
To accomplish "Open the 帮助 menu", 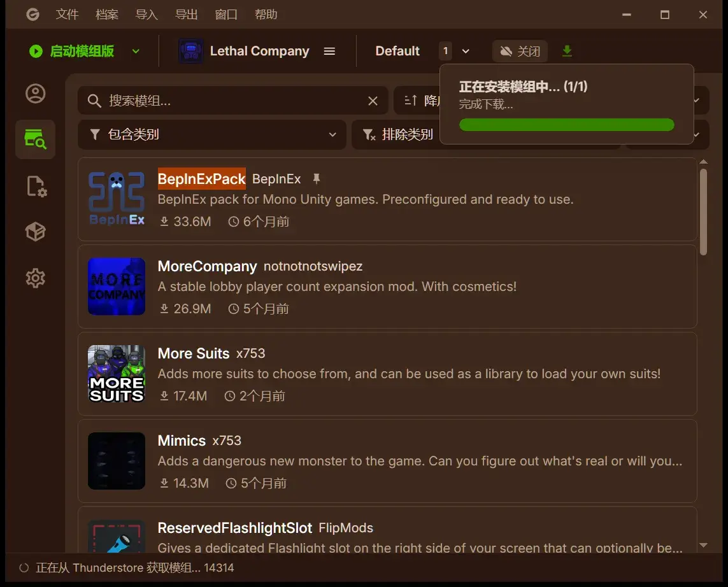I will tap(266, 15).
